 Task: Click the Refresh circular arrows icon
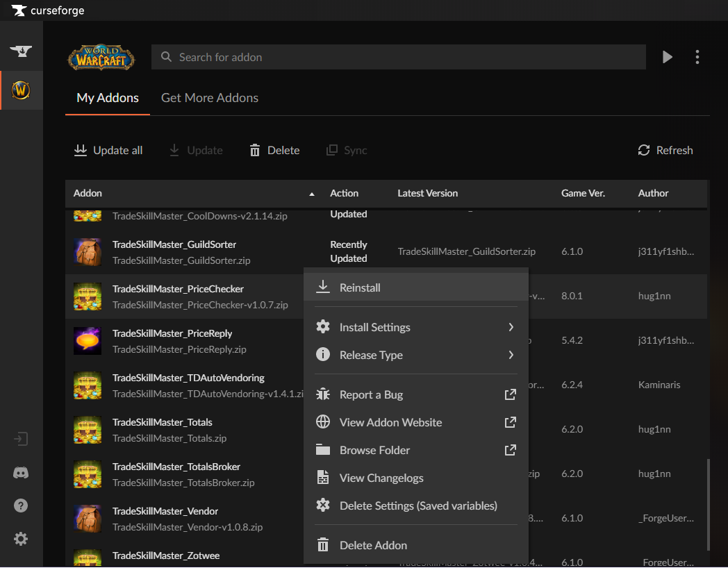pyautogui.click(x=643, y=150)
